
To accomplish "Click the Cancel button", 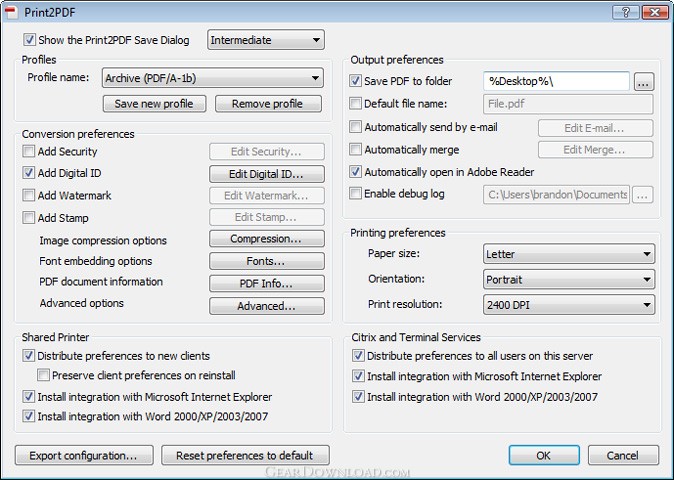I will coord(623,456).
